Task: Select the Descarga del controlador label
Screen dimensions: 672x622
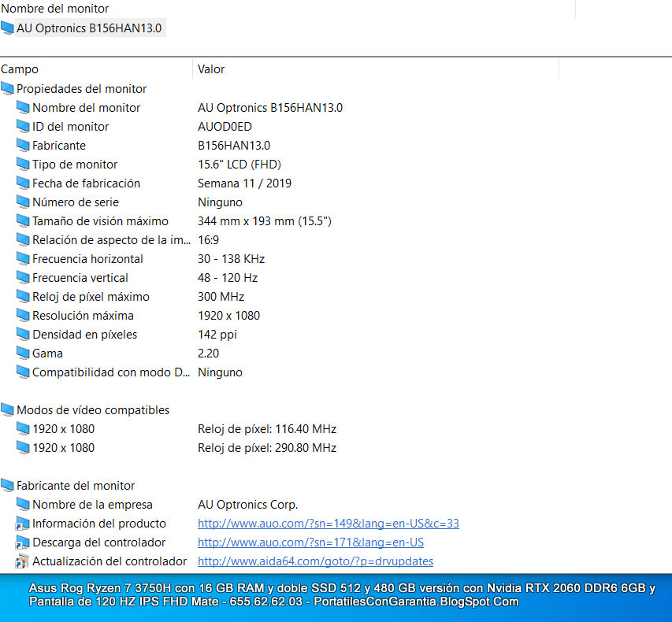Action: (98, 542)
